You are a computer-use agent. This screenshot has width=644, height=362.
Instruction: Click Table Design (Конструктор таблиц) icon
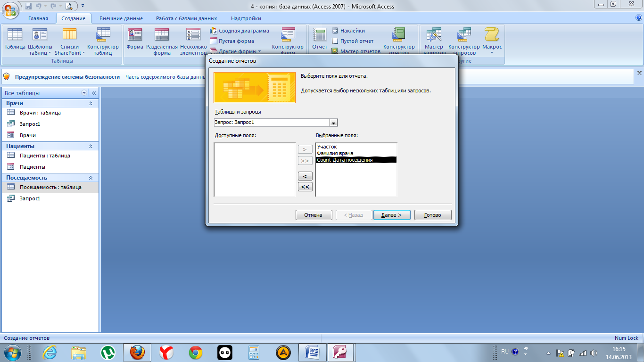point(103,41)
